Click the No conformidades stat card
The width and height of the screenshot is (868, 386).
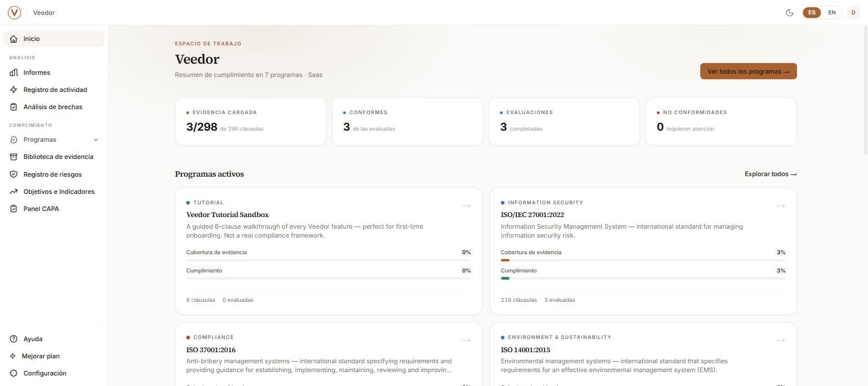pyautogui.click(x=721, y=122)
